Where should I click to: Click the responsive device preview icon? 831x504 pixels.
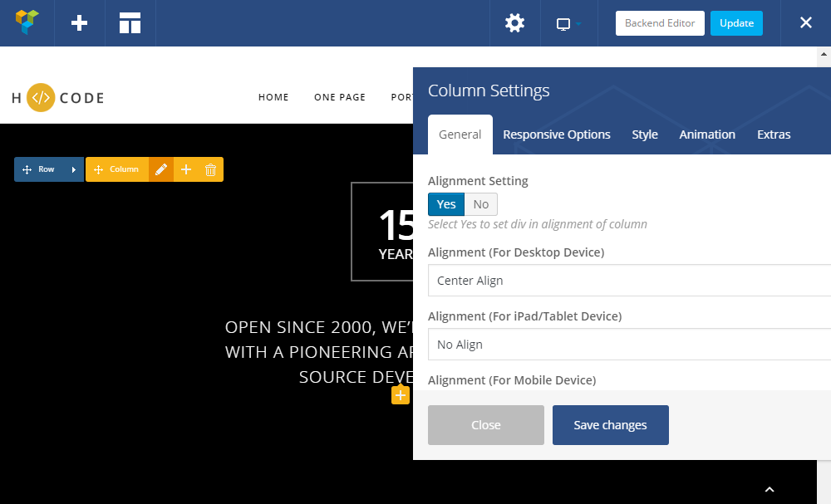[x=564, y=23]
